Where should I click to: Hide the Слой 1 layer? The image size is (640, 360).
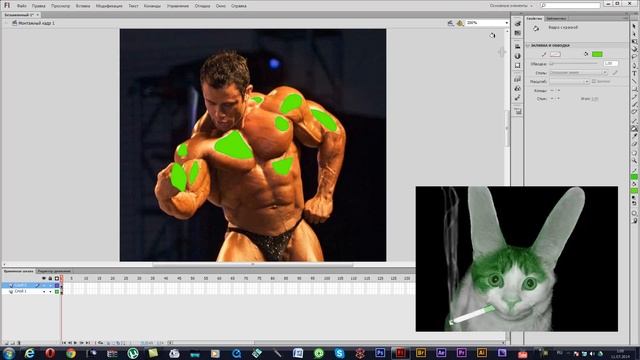pos(44,291)
